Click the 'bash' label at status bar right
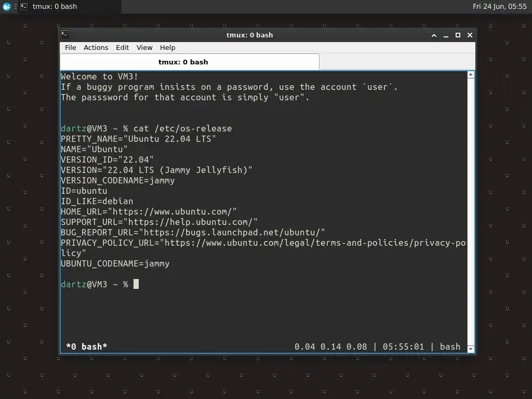Screen dimensions: 532x399 (450, 347)
